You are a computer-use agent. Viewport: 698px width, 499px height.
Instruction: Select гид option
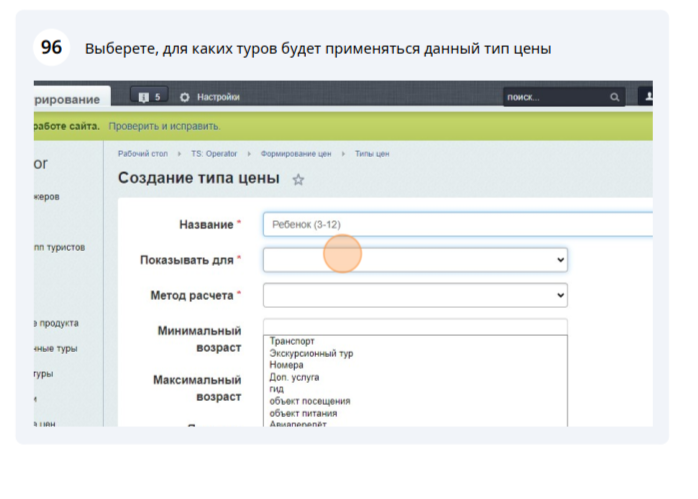(x=276, y=389)
